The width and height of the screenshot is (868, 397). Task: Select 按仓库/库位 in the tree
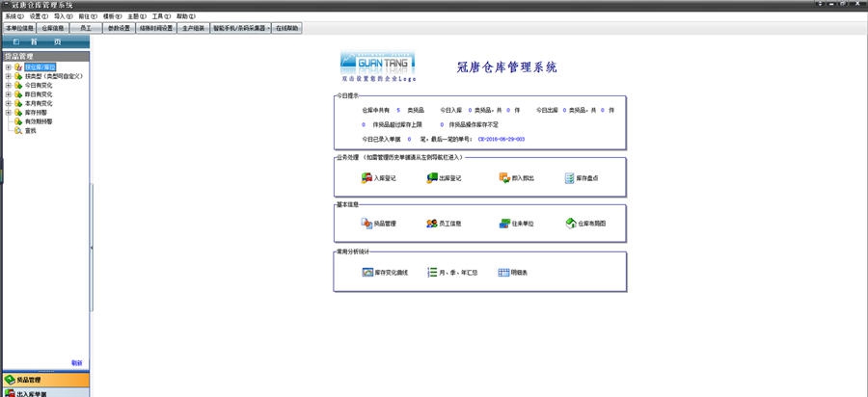[40, 66]
